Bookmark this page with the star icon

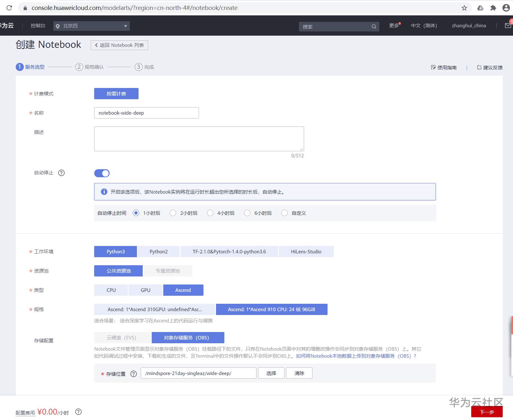[464, 8]
